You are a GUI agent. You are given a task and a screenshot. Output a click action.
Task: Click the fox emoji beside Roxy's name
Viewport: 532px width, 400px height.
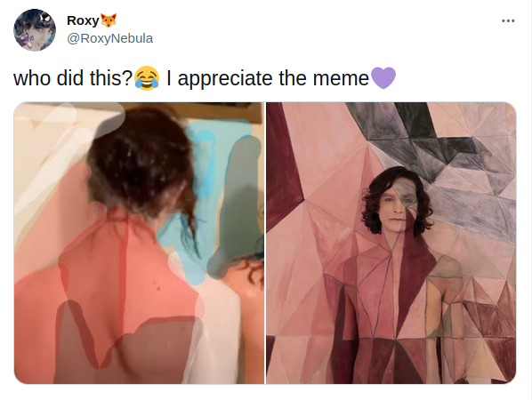point(109,20)
